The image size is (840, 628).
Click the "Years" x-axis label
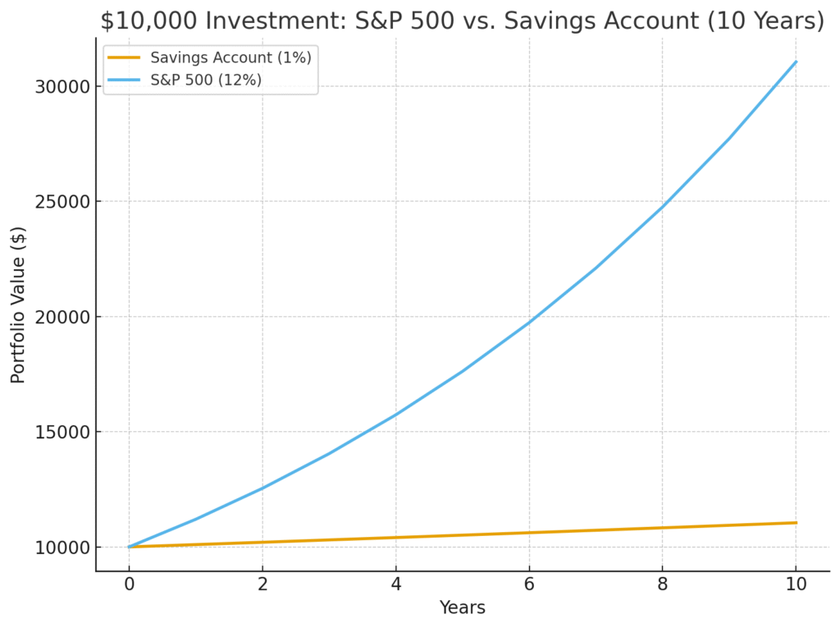pyautogui.click(x=462, y=608)
